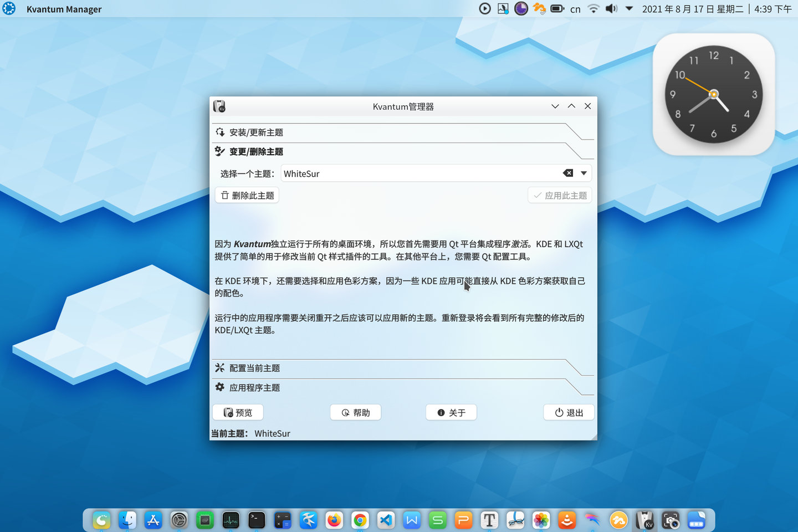This screenshot has height=532, width=798.
Task: Launch the terminal icon in dock
Action: (257, 520)
